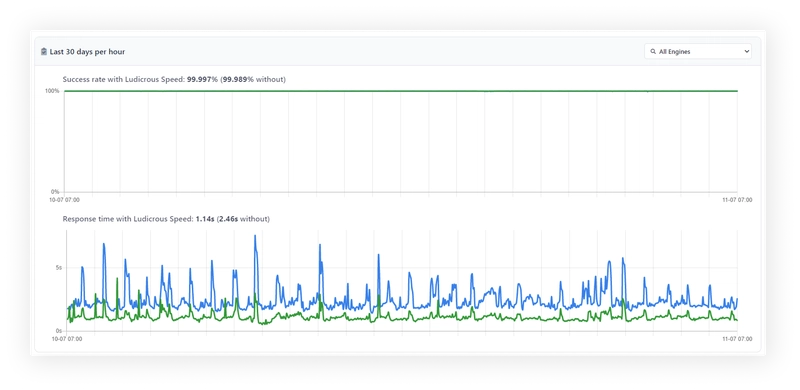The height and width of the screenshot is (390, 800).
Task: Click the 10-07 07:00 label under response chart
Action: [x=67, y=338]
